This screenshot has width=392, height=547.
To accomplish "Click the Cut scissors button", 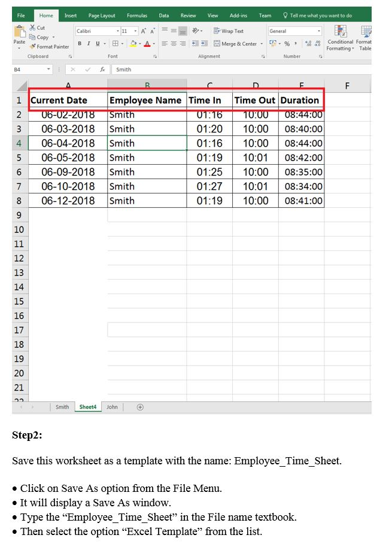I will [37, 28].
